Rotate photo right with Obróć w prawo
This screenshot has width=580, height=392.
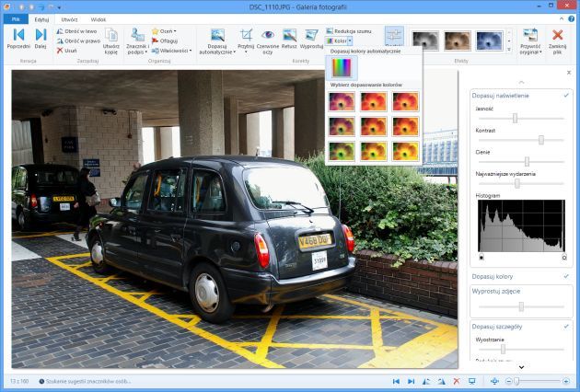click(78, 41)
